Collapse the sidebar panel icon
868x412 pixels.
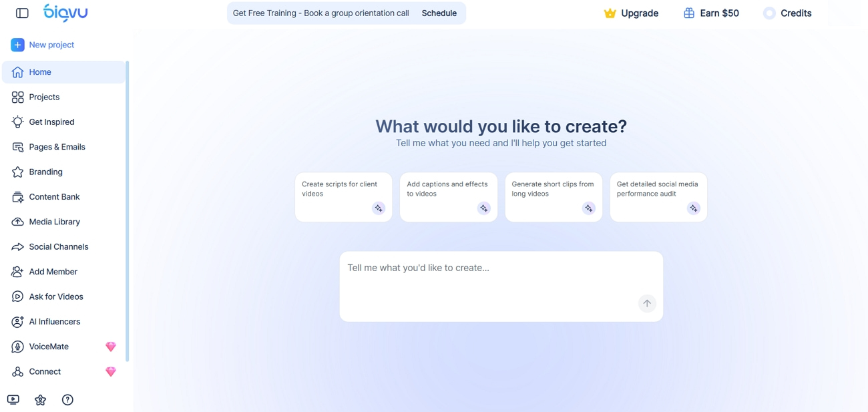click(x=22, y=13)
